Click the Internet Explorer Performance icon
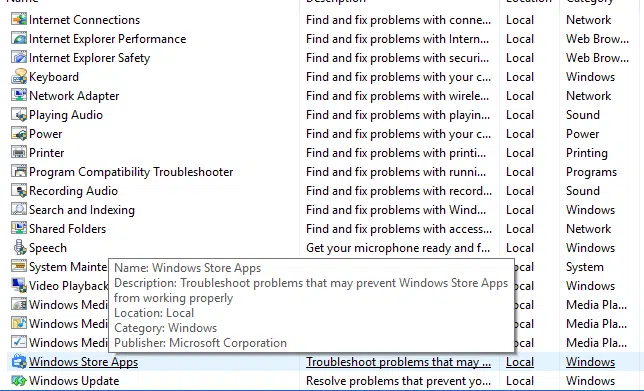 [x=19, y=39]
